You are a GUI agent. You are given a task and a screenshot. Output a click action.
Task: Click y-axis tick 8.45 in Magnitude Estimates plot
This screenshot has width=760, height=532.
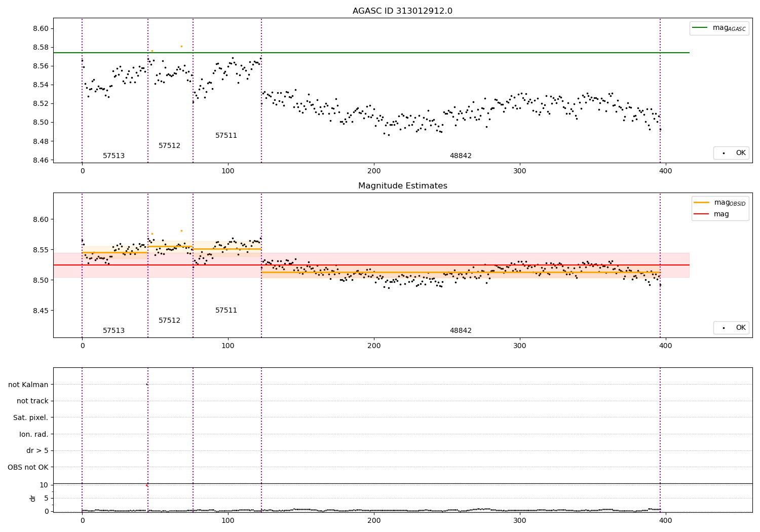[40, 311]
